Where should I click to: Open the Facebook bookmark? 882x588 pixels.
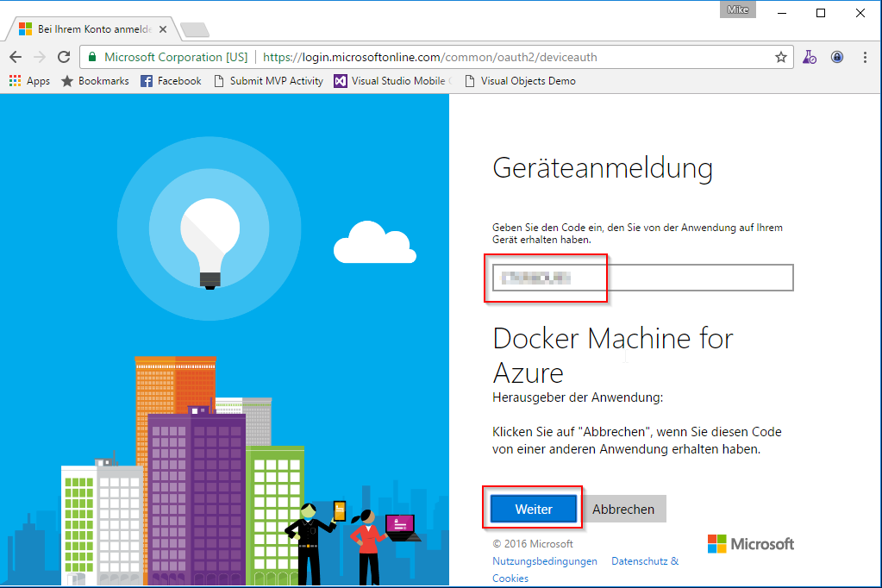pyautogui.click(x=171, y=81)
